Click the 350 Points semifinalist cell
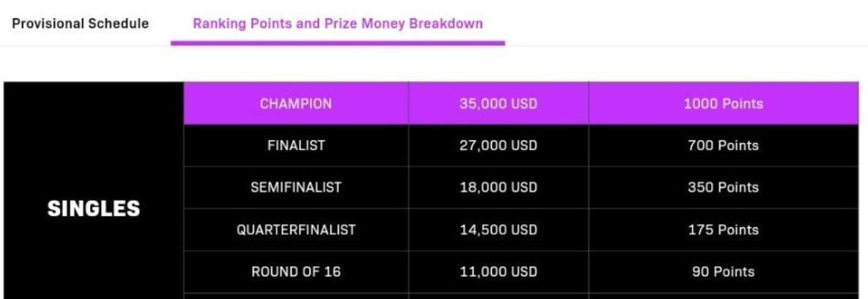 tap(724, 187)
